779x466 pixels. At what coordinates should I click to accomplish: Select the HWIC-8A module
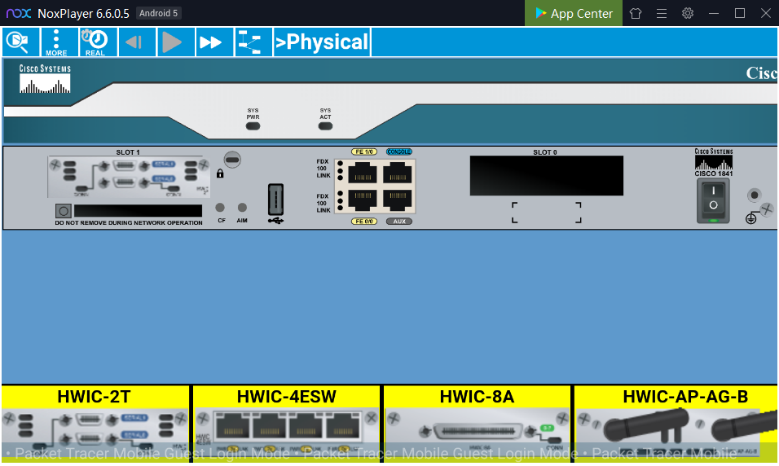(477, 423)
